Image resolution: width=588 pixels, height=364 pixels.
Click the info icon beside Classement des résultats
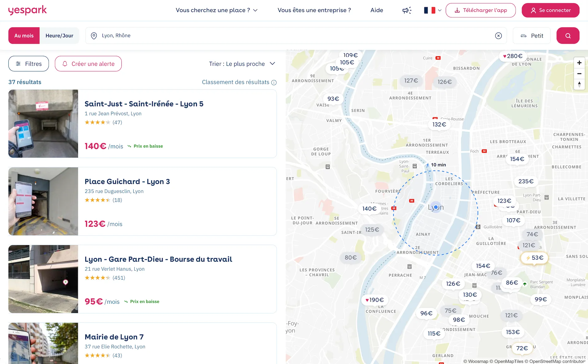274,82
